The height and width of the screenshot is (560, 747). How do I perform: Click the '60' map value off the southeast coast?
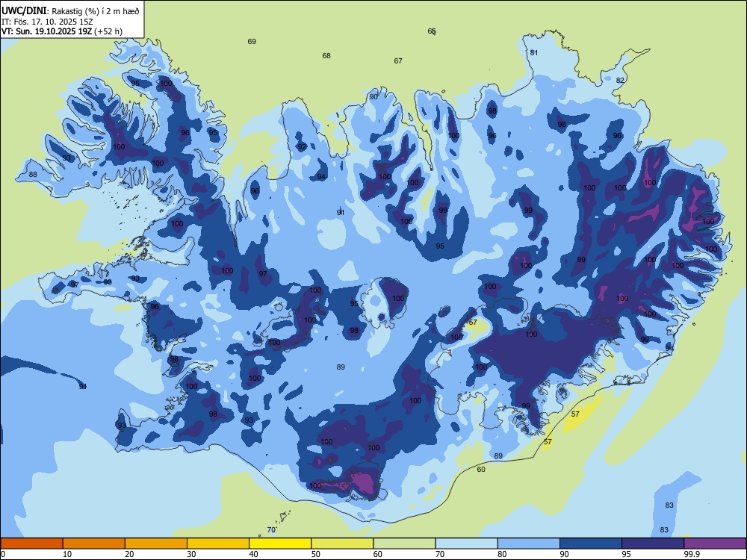pos(481,469)
